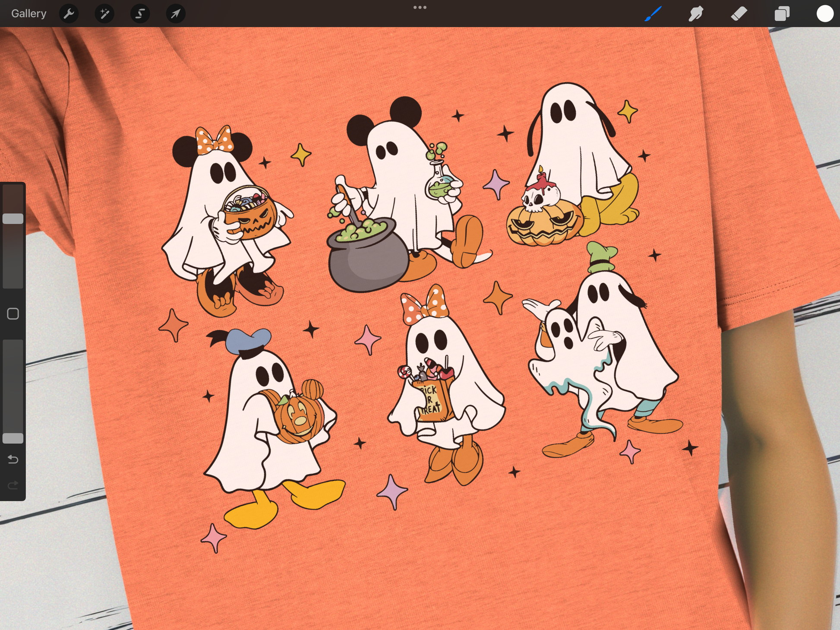Click the three-dot menu at top center
The image size is (840, 630).
tap(420, 7)
